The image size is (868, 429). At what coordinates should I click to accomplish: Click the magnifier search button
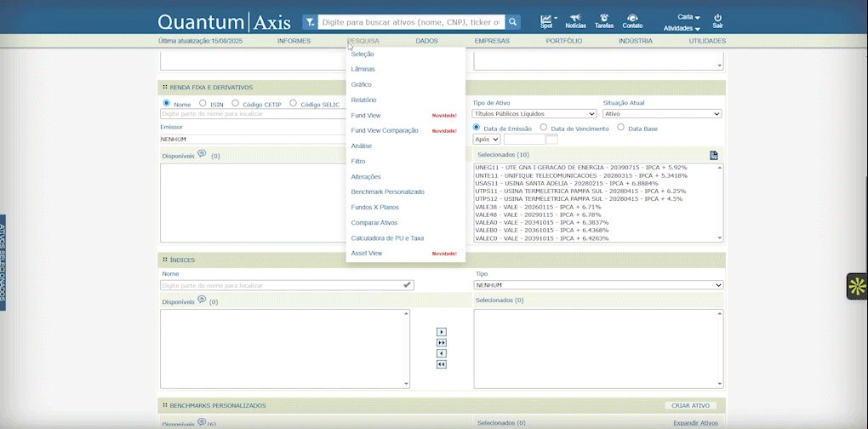[x=512, y=22]
